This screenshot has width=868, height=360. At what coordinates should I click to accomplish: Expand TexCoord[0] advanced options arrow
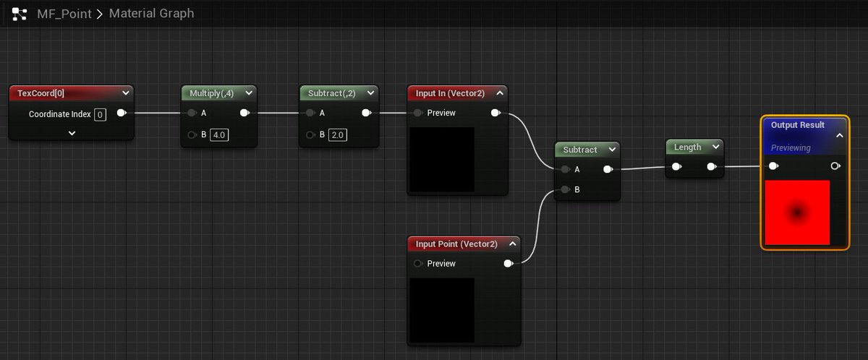click(x=72, y=133)
